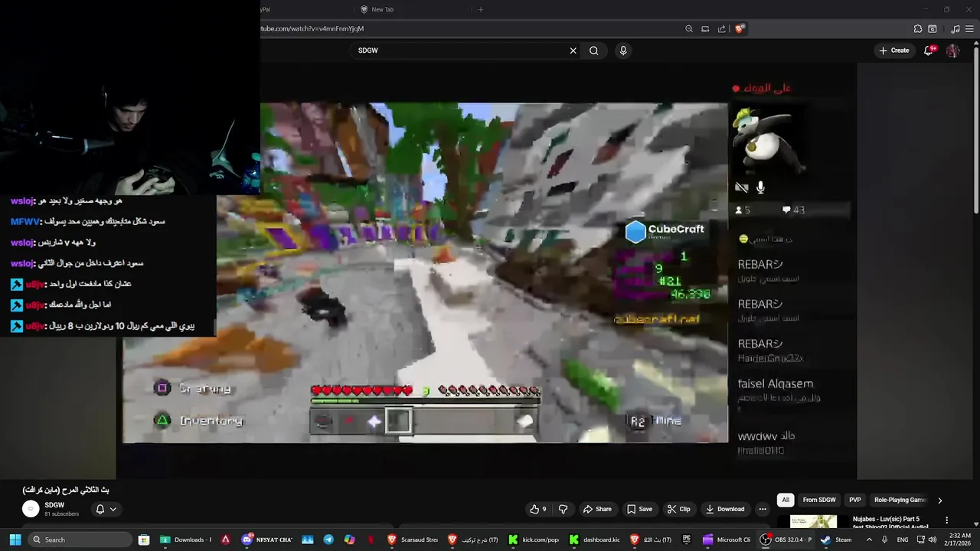Open the SDGW channel name link

(54, 505)
